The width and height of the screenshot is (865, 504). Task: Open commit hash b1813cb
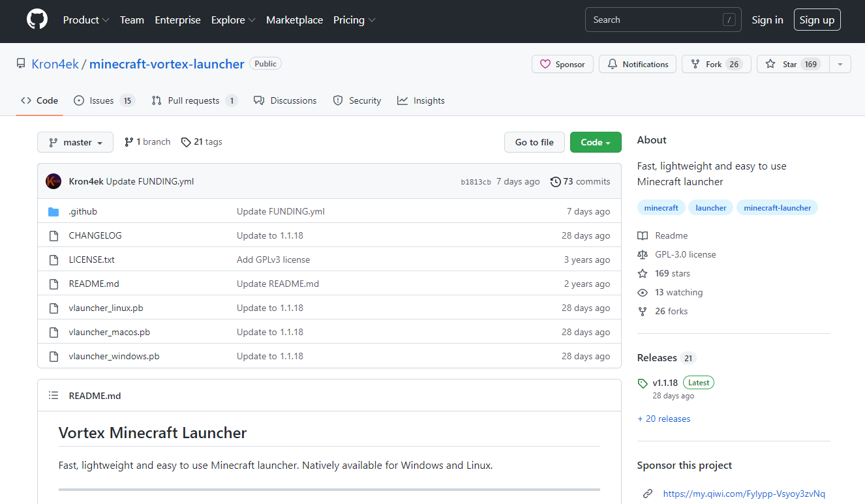tap(476, 182)
